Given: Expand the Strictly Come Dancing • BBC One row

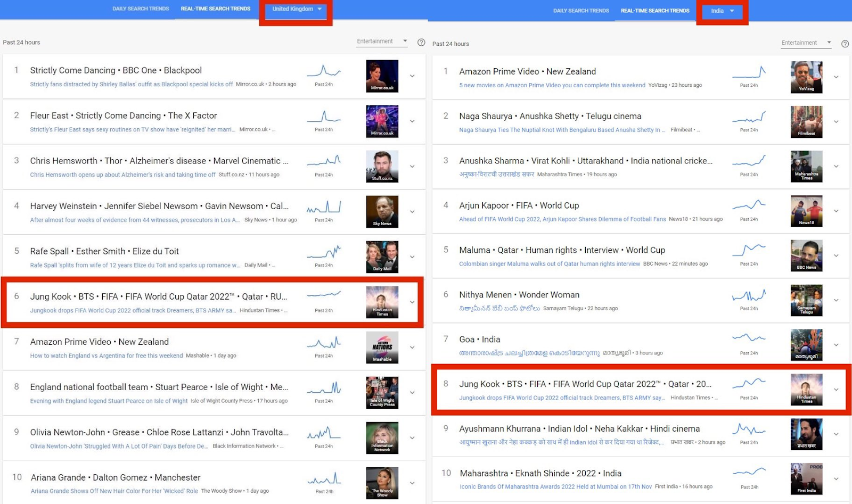Looking at the screenshot, I should tap(412, 76).
